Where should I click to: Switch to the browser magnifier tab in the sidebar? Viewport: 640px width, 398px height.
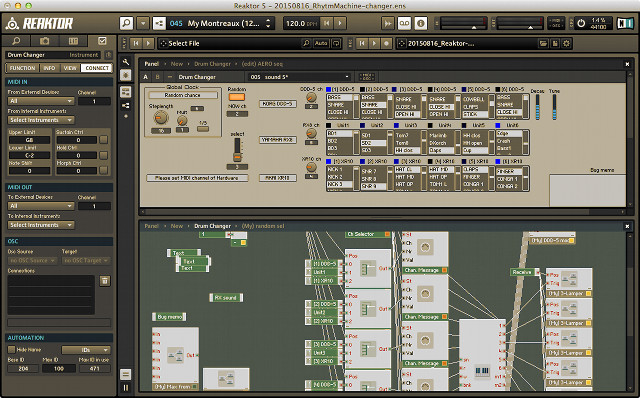[x=16, y=41]
